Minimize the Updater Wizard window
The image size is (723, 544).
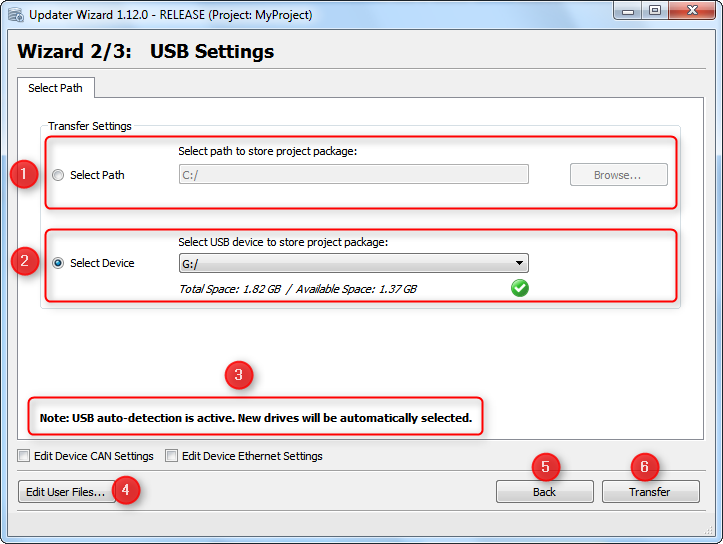(628, 11)
